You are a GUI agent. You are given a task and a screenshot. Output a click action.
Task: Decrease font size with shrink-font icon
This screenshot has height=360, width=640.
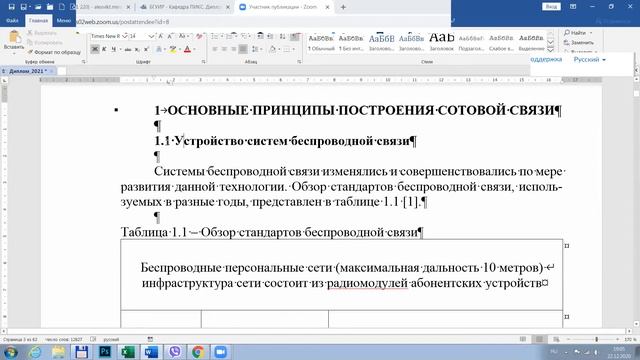(x=170, y=36)
